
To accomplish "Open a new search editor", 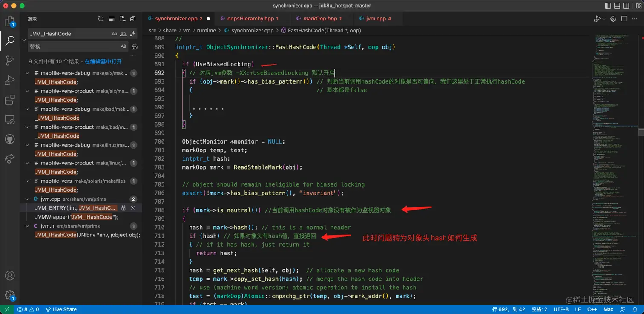I will click(122, 19).
